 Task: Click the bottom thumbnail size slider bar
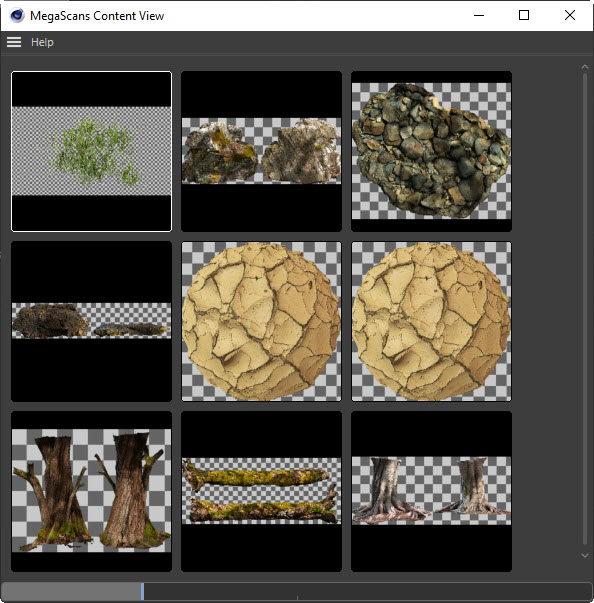pyautogui.click(x=297, y=591)
